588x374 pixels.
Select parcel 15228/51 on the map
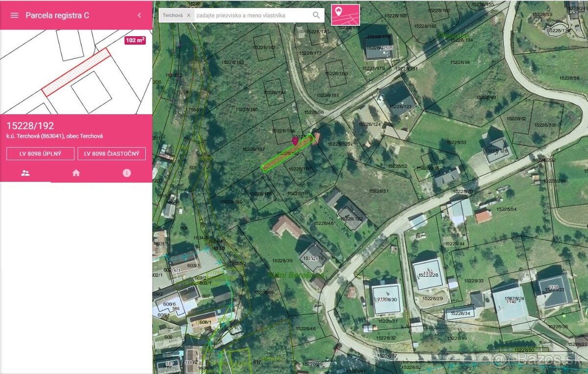[378, 191]
